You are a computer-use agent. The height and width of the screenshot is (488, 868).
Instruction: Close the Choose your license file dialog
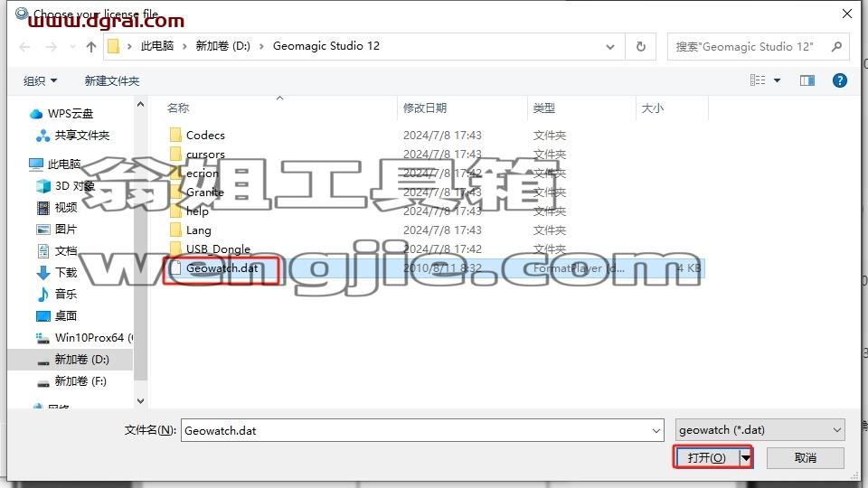pos(847,14)
